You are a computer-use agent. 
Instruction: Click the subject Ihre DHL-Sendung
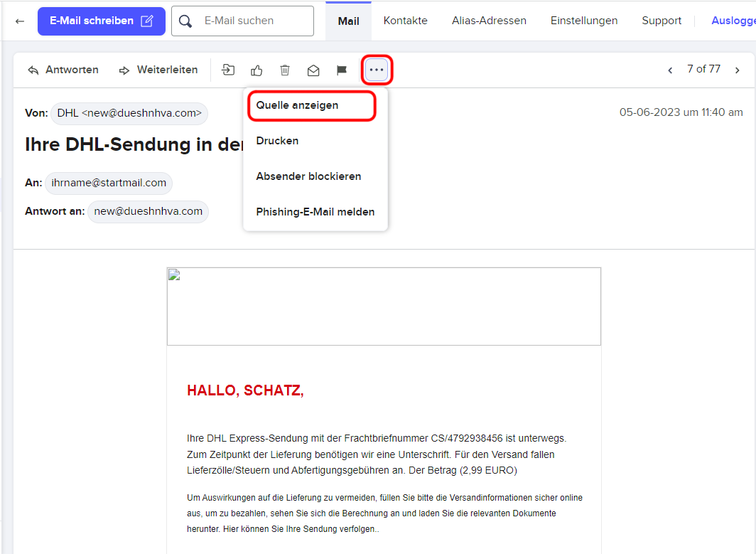tap(134, 144)
